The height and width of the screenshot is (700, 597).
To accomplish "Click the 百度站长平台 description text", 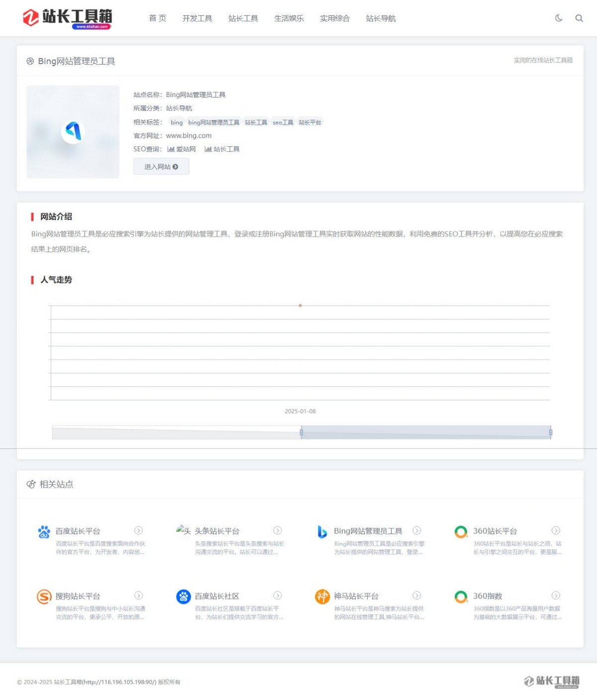I will point(100,548).
